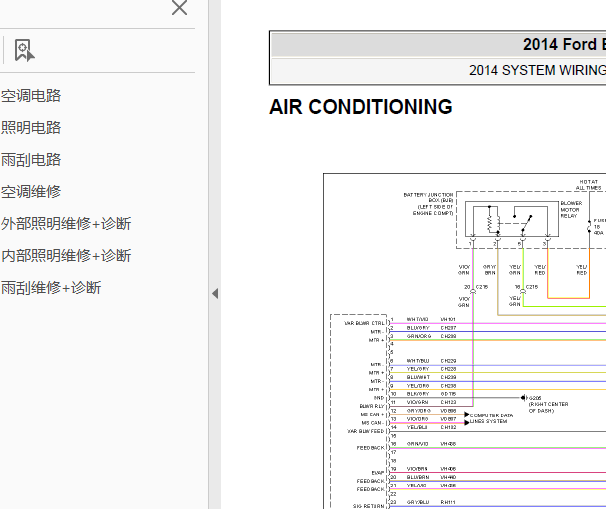Click the BLWR RLY pin label

tap(372, 406)
